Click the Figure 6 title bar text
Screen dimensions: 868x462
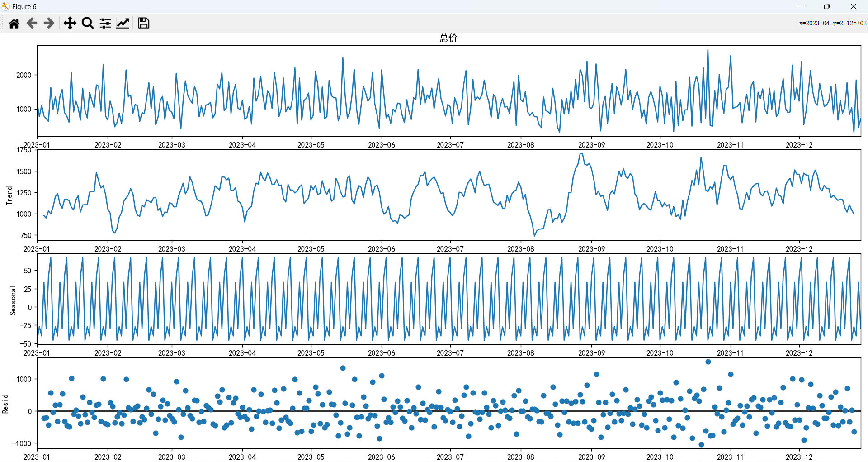pos(24,7)
